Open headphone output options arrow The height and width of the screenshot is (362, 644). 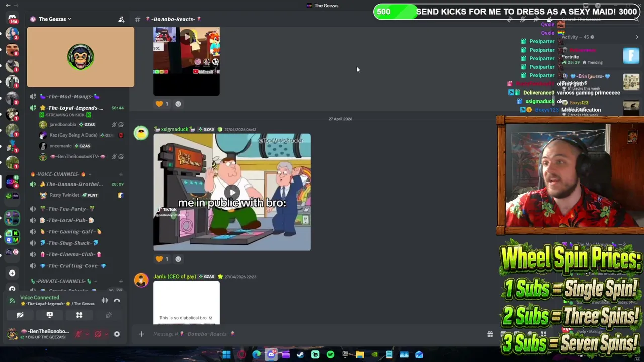(106, 334)
